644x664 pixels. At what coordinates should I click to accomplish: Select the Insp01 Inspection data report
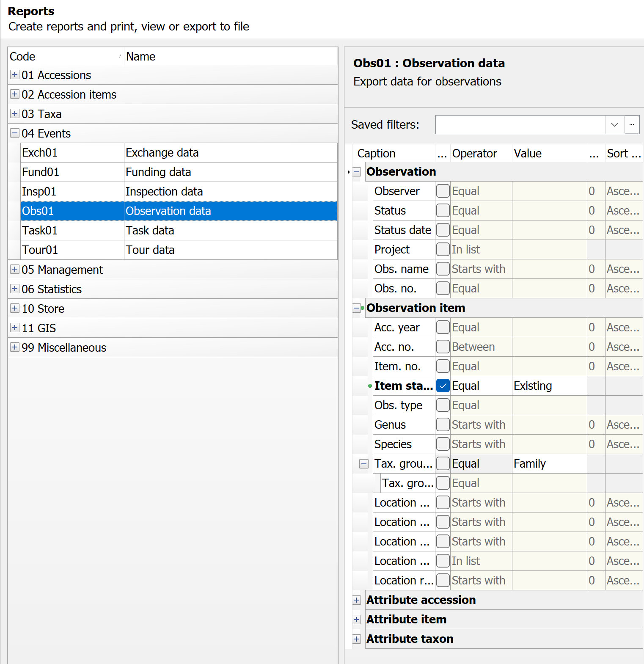click(x=179, y=192)
